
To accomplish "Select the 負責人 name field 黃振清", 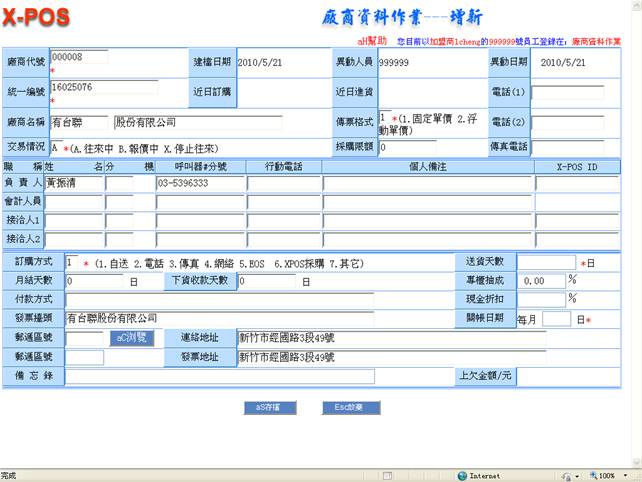I will click(x=73, y=184).
